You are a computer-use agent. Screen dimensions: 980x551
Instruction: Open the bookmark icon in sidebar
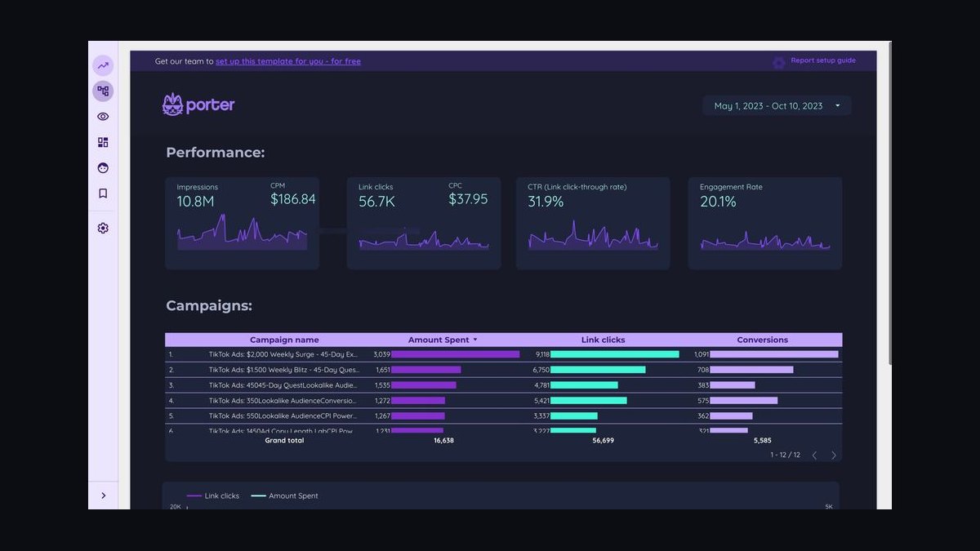pos(103,193)
